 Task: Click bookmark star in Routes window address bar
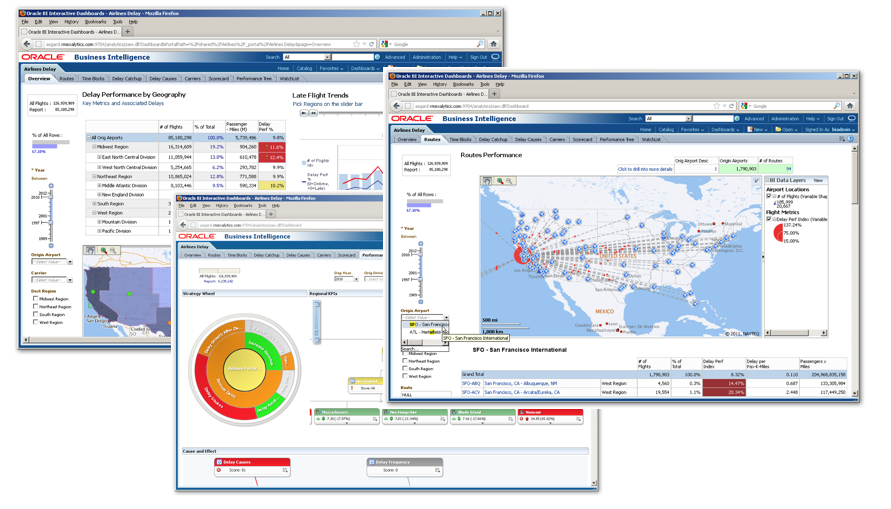coord(716,106)
